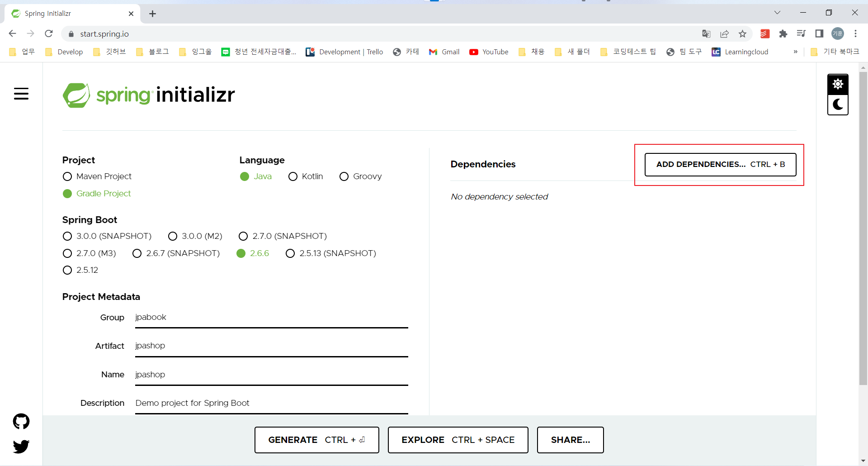Select Gradle Project radio button
The width and height of the screenshot is (868, 466).
tap(67, 194)
